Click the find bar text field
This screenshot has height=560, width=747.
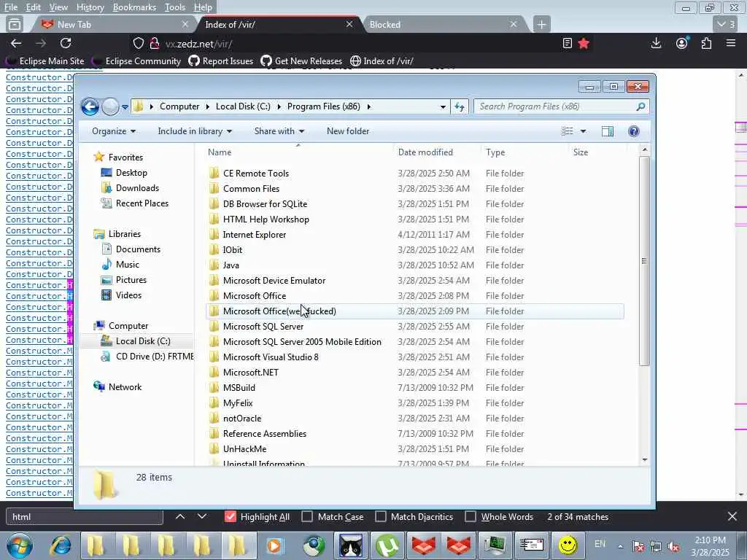(x=85, y=517)
